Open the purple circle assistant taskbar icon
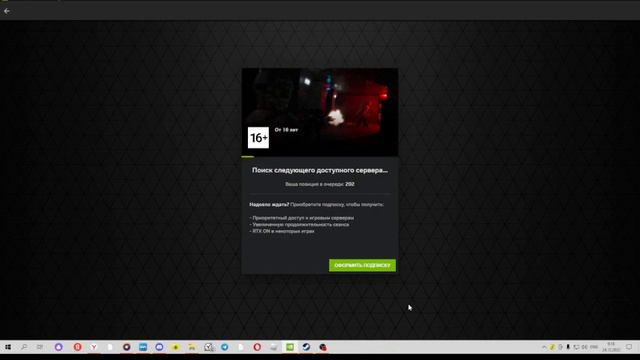This screenshot has height=360, width=640. (x=58, y=347)
